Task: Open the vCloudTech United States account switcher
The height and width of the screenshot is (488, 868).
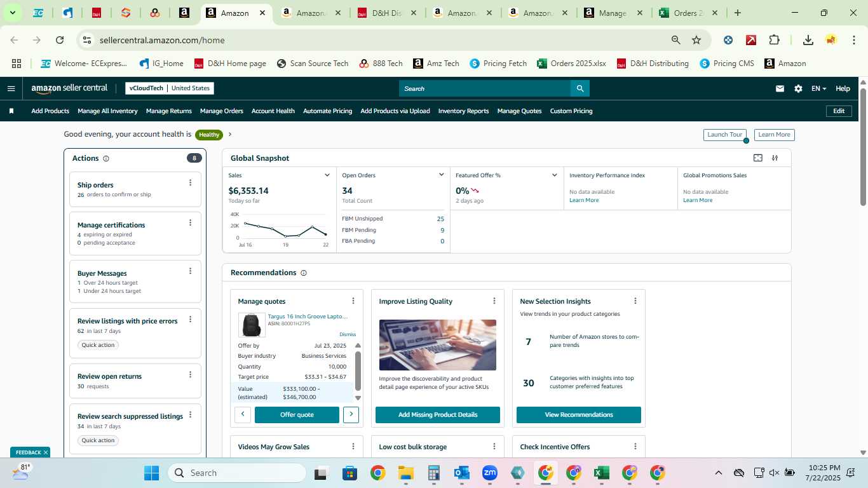Action: coord(170,88)
